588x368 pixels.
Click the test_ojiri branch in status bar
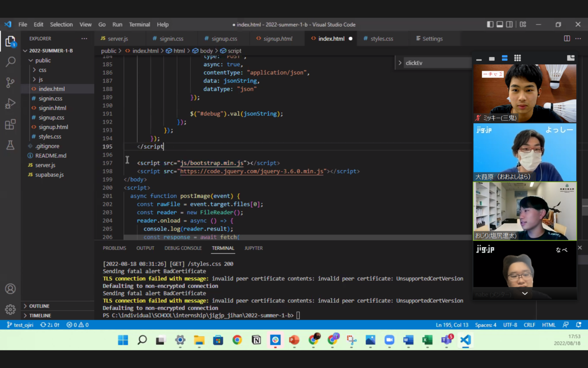click(23, 325)
